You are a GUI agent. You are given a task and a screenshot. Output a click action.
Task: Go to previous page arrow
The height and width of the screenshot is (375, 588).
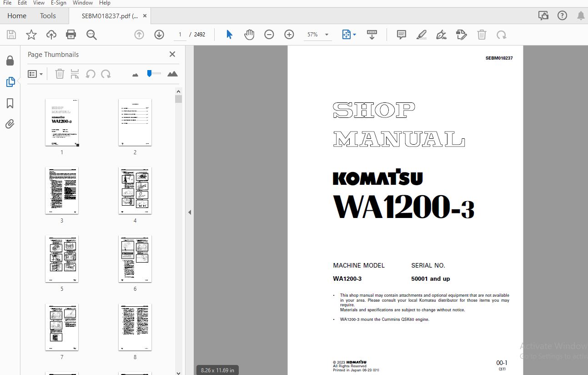(x=139, y=35)
